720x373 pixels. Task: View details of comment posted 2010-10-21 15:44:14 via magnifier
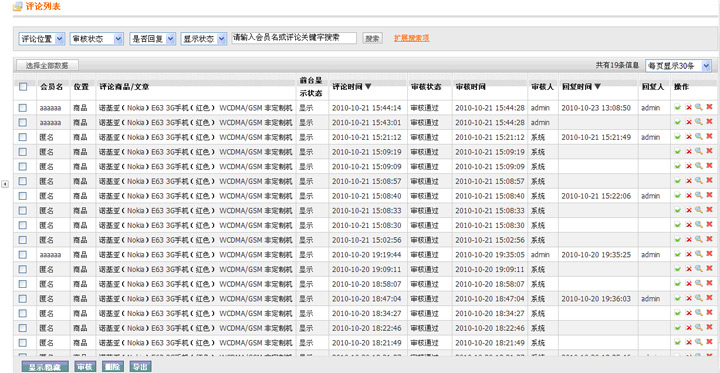(699, 107)
